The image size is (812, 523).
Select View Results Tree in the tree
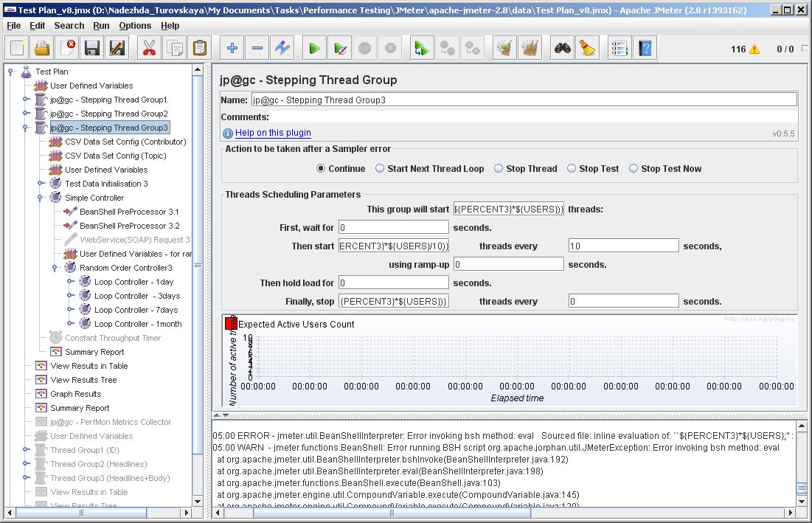click(x=83, y=380)
